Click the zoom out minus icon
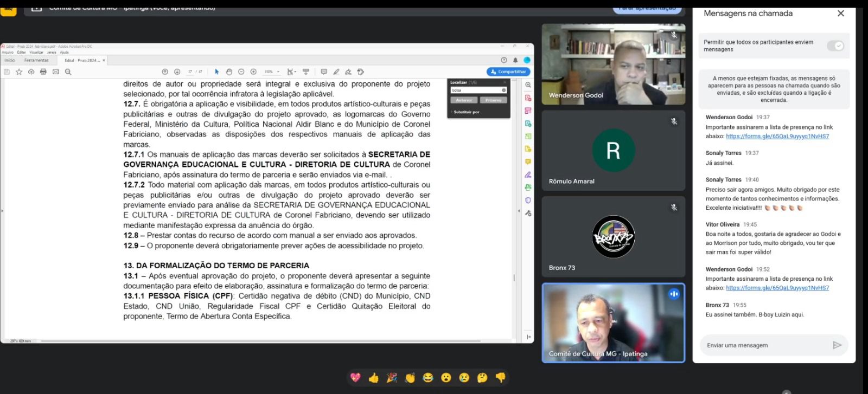This screenshot has height=394, width=868. (241, 72)
